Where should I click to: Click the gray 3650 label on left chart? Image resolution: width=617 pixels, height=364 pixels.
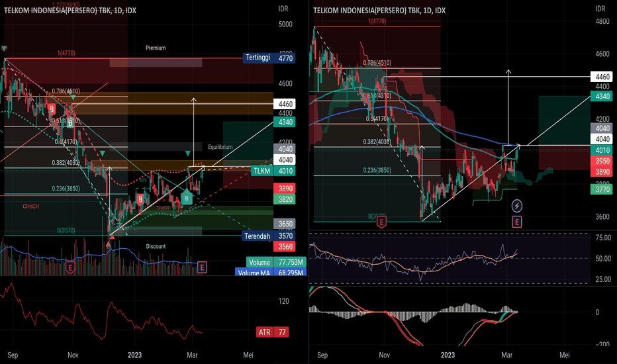tap(285, 224)
